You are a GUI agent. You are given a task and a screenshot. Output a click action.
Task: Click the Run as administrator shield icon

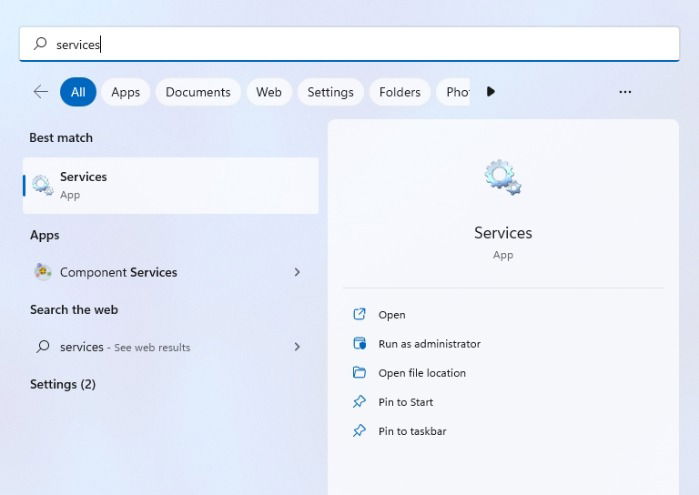(359, 343)
